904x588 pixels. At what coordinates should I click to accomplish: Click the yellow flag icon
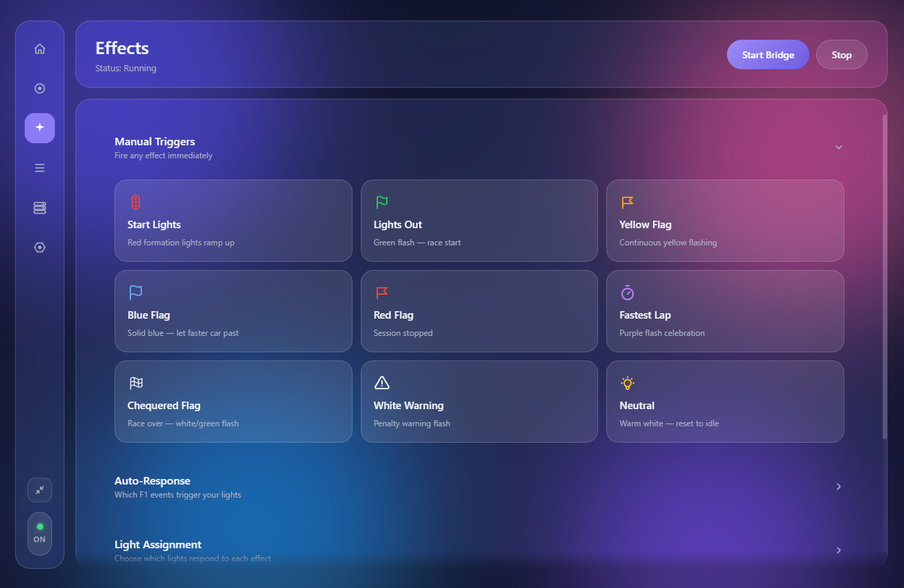[627, 202]
